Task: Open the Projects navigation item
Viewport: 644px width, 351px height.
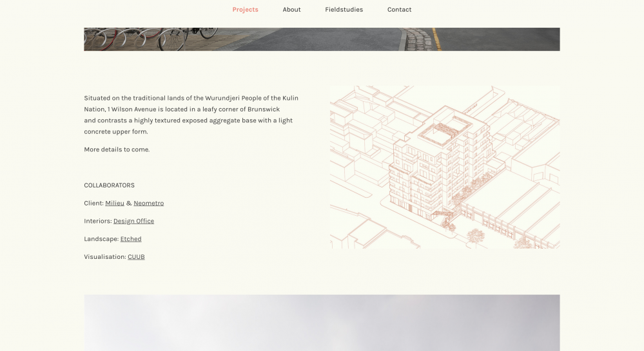Action: coord(245,10)
